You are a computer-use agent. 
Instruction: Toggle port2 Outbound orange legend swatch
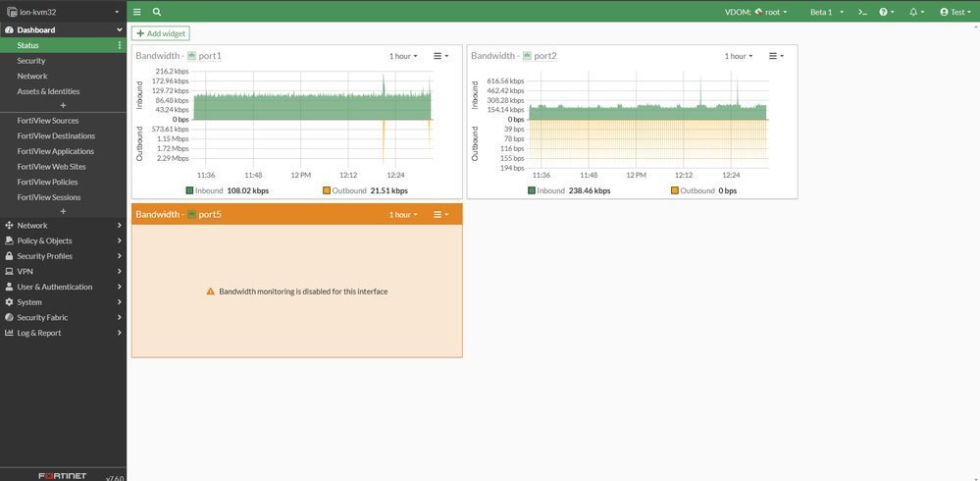[674, 190]
